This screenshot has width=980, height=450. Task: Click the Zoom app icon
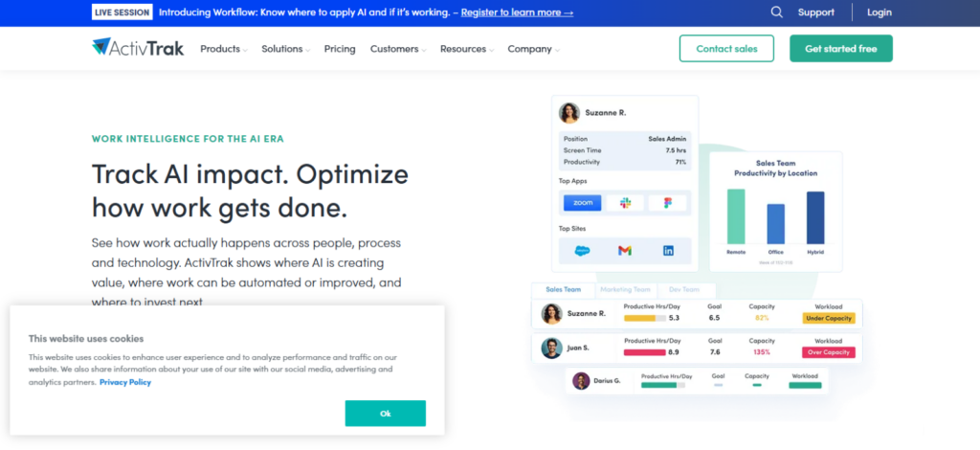583,203
